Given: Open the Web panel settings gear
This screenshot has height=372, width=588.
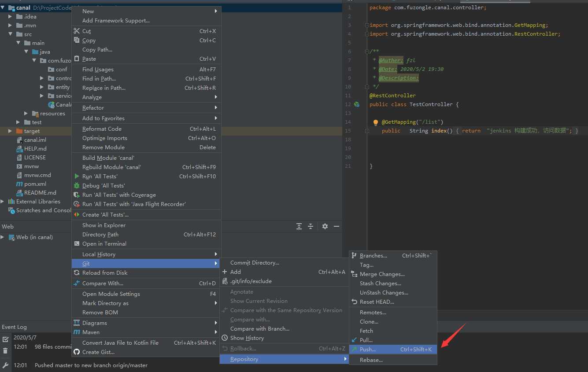Looking at the screenshot, I should click(x=325, y=226).
